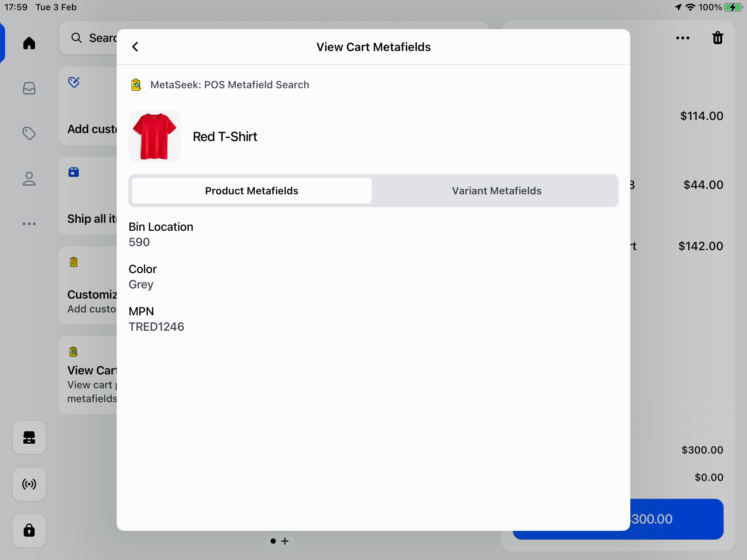Open the Orders inbox sidebar icon
This screenshot has width=747, height=560.
click(x=29, y=88)
